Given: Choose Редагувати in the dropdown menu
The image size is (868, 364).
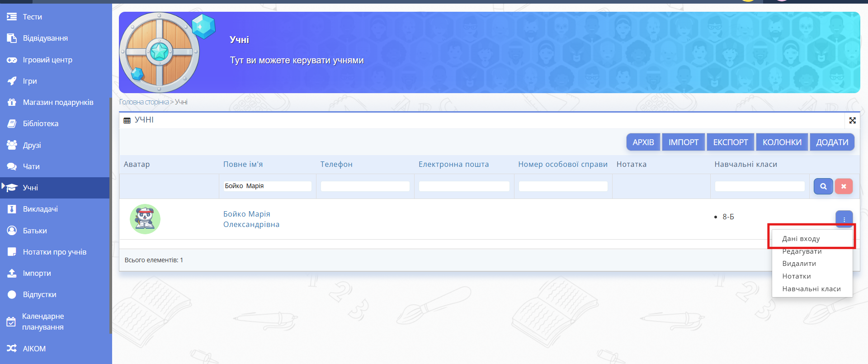Looking at the screenshot, I should [802, 251].
